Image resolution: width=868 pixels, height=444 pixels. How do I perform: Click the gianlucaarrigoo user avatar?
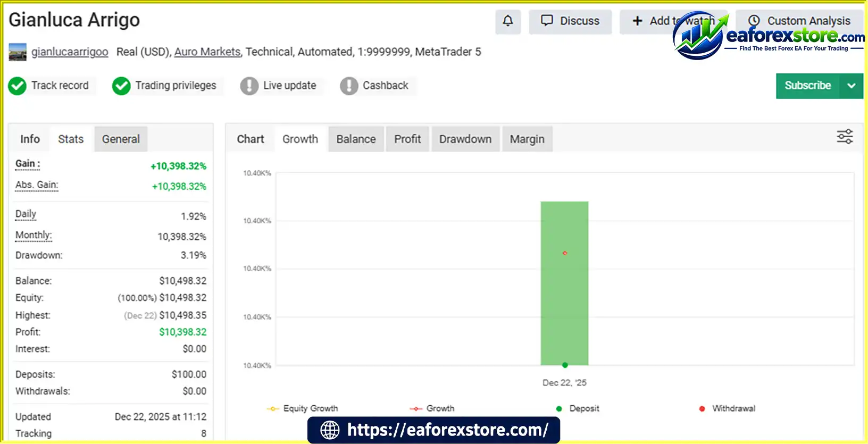(x=18, y=52)
